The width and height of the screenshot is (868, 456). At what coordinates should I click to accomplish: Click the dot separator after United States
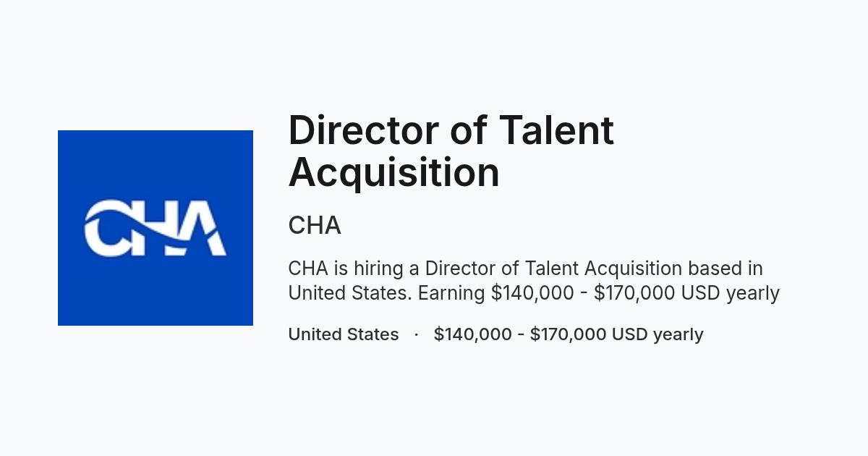(x=417, y=334)
